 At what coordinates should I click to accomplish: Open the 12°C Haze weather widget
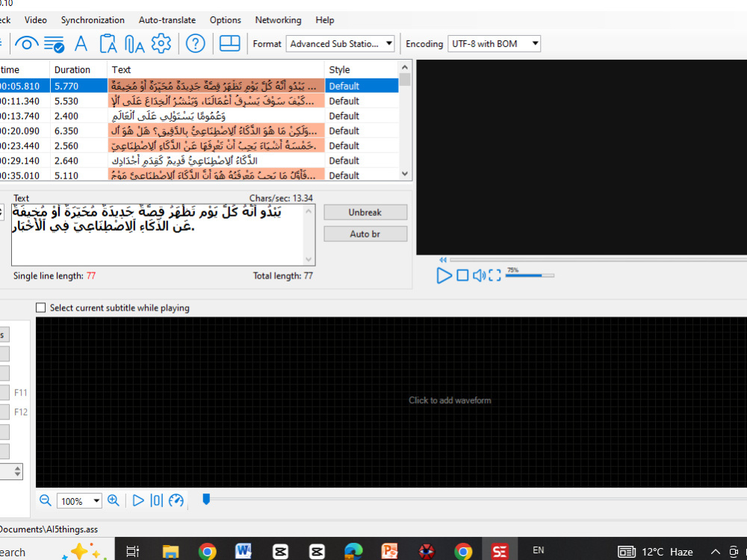pyautogui.click(x=656, y=552)
